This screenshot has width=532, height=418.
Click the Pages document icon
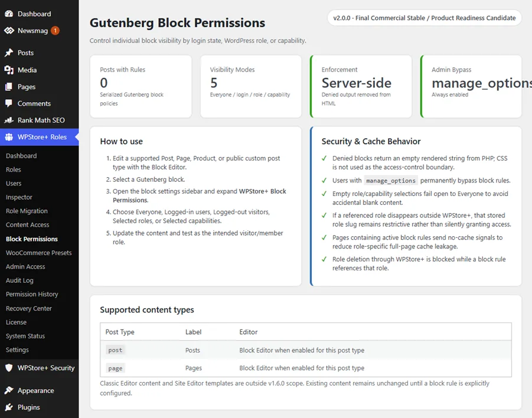point(9,87)
